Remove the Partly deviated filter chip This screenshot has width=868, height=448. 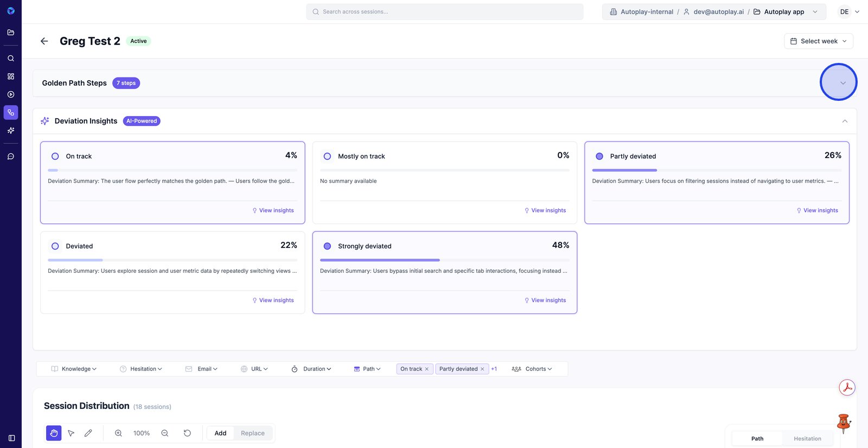(482, 369)
